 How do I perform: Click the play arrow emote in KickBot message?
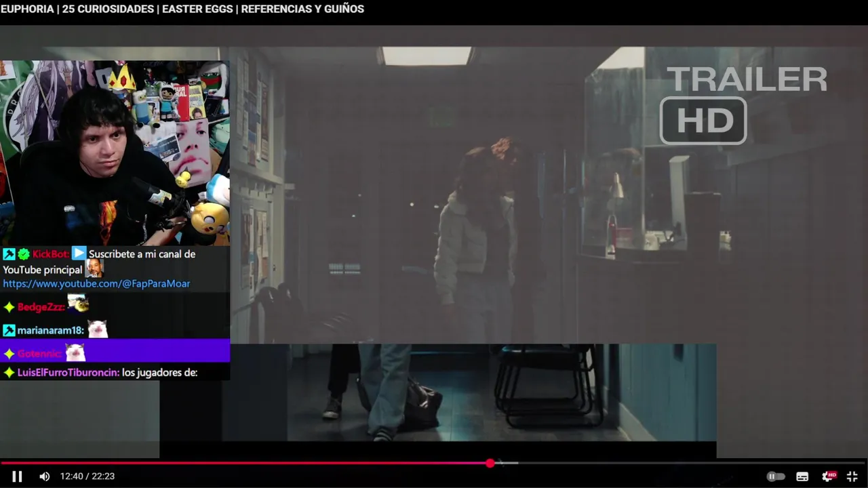click(79, 253)
